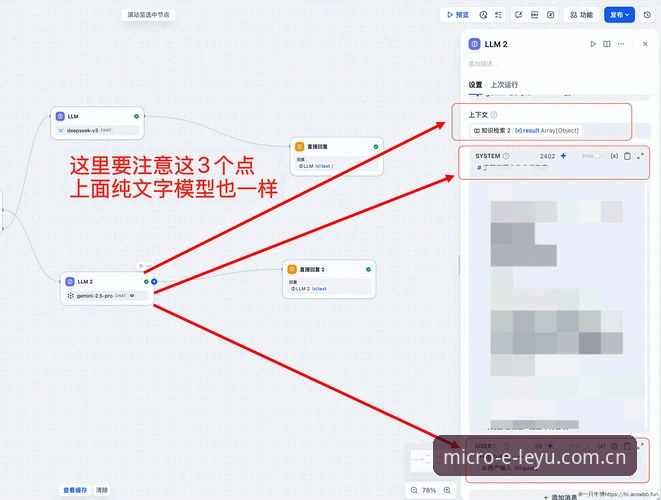Viewport: 661px width, 500px height.
Task: Click the SYSTEM prompt generator sparkle icon
Action: [564, 156]
